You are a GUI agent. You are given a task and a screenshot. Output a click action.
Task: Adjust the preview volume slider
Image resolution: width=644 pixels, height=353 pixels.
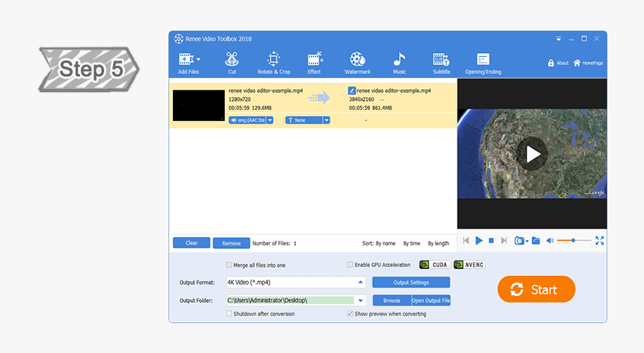(x=574, y=240)
